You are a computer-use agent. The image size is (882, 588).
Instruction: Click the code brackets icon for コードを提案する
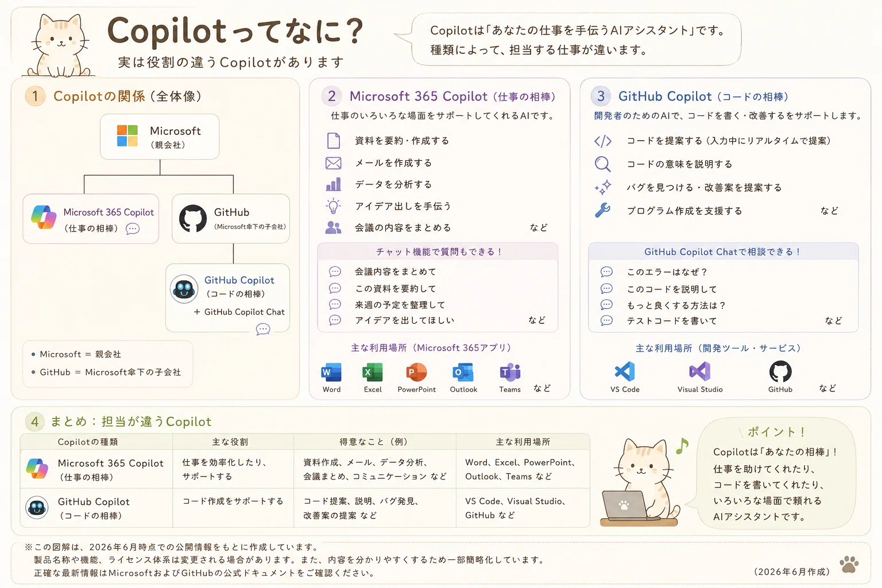602,141
